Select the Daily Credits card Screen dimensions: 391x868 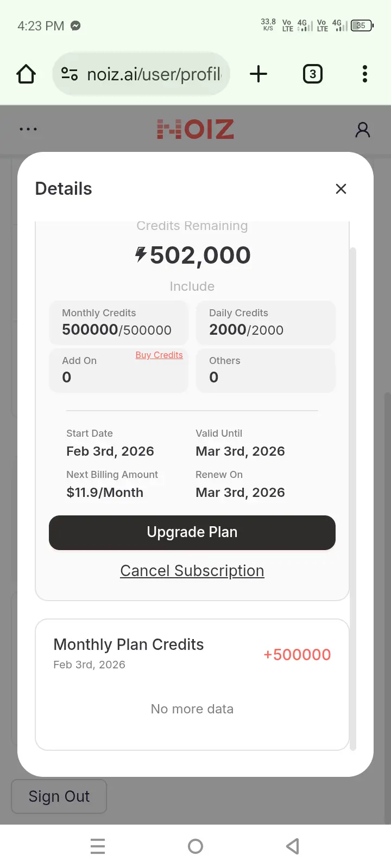(x=266, y=322)
